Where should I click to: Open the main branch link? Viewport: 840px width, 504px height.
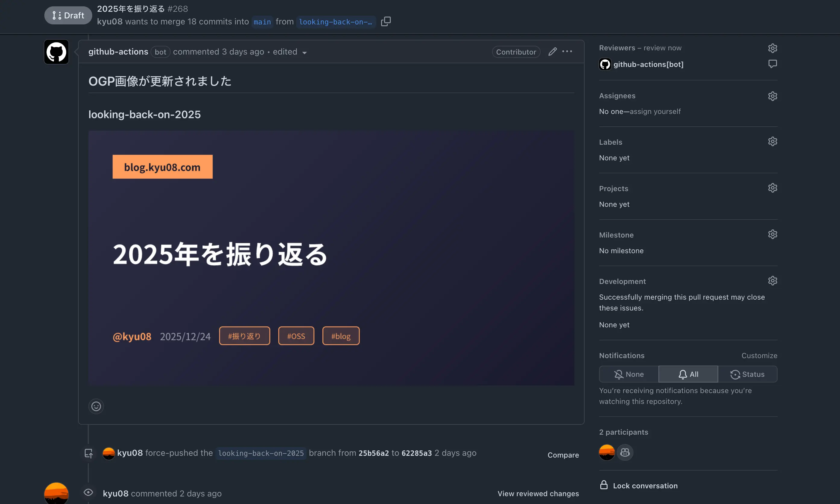pos(262,22)
